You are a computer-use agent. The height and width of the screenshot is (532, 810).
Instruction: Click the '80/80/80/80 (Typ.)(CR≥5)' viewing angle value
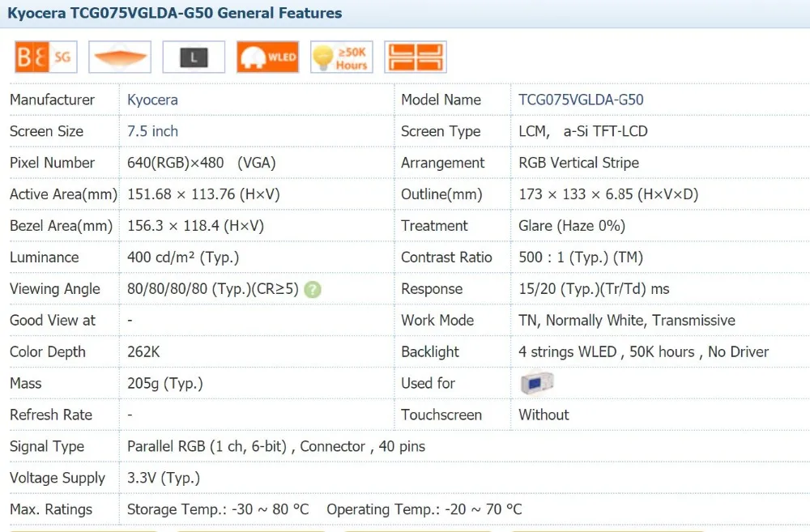pyautogui.click(x=213, y=289)
